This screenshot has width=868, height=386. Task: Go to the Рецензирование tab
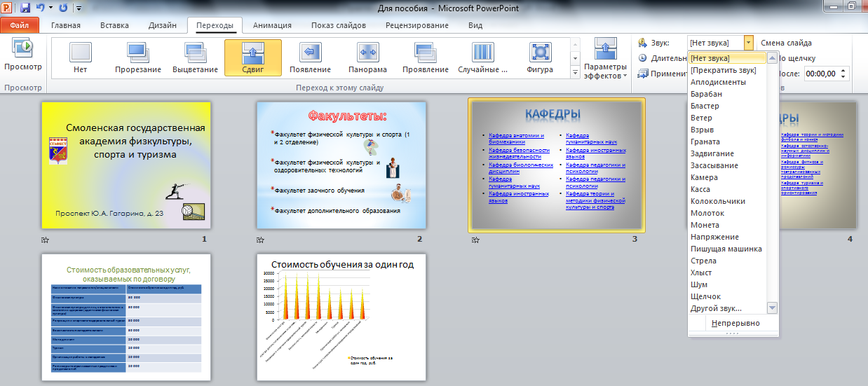pos(417,25)
